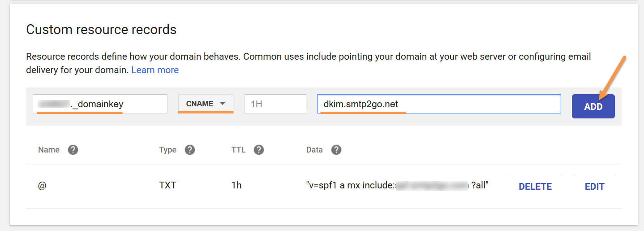The height and width of the screenshot is (231, 644).
Task: Edit the existing TXT record
Action: coord(595,187)
